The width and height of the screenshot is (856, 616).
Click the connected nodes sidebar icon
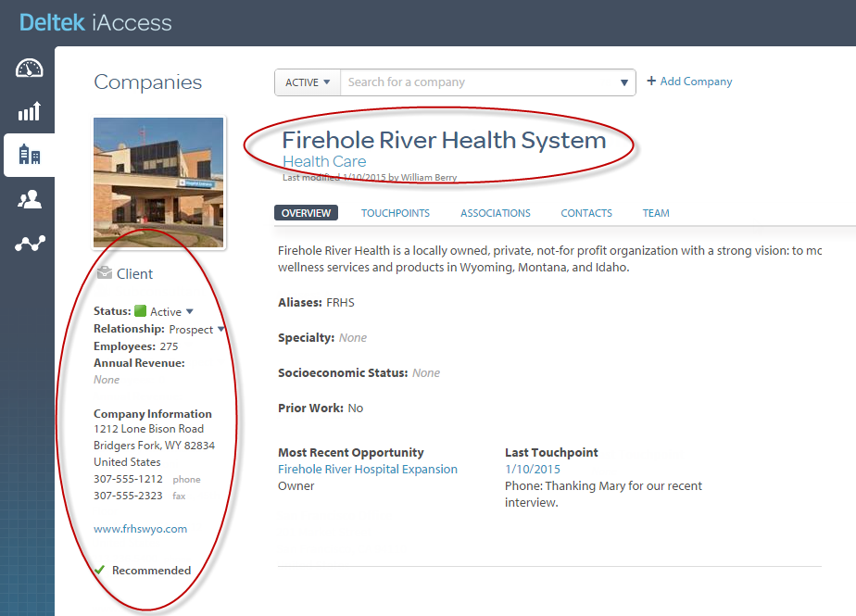(x=30, y=244)
